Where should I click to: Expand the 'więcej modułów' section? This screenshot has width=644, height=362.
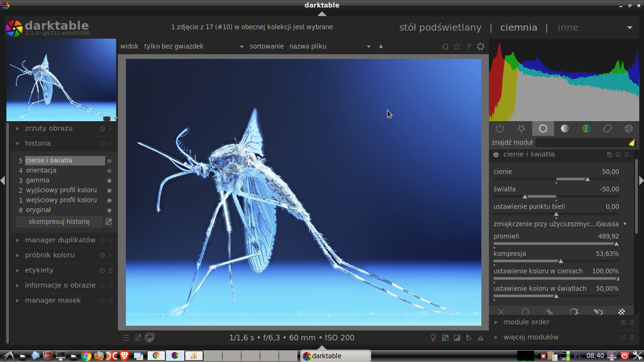(x=531, y=337)
